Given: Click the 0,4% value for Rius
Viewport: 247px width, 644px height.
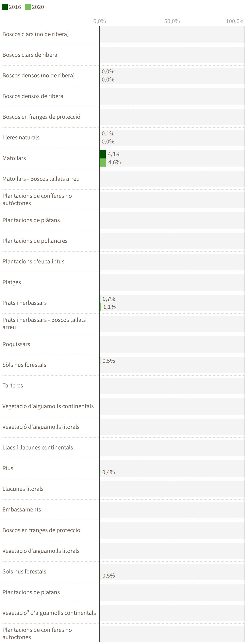Looking at the screenshot, I should (109, 472).
